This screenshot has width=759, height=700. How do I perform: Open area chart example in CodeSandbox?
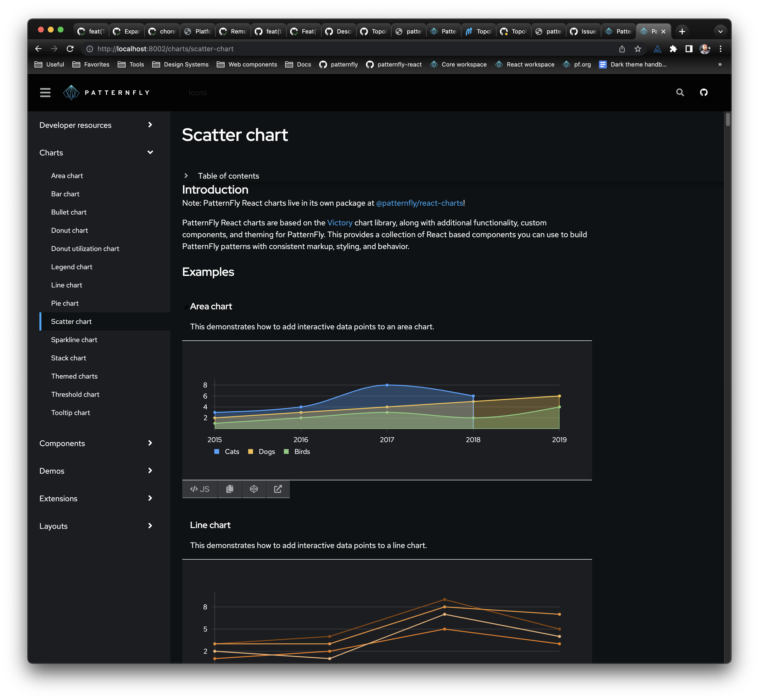pos(254,489)
